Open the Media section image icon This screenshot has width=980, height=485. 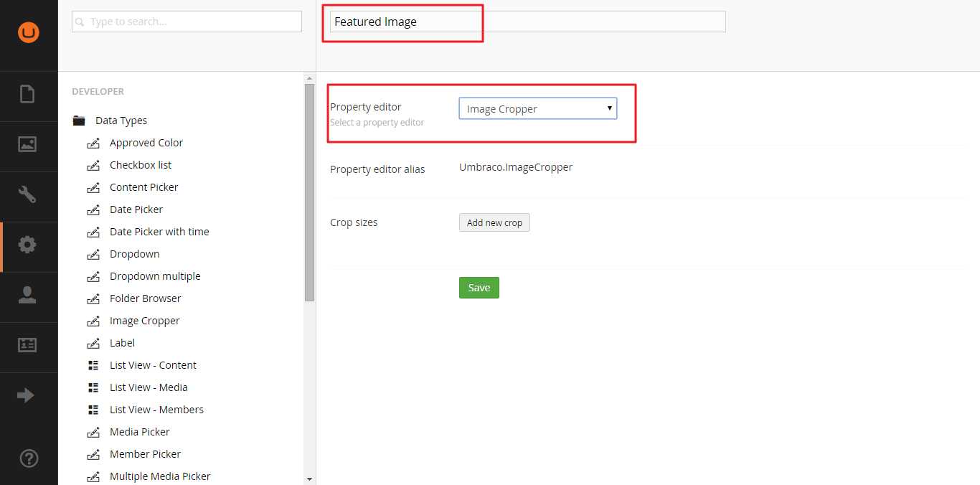click(x=27, y=144)
